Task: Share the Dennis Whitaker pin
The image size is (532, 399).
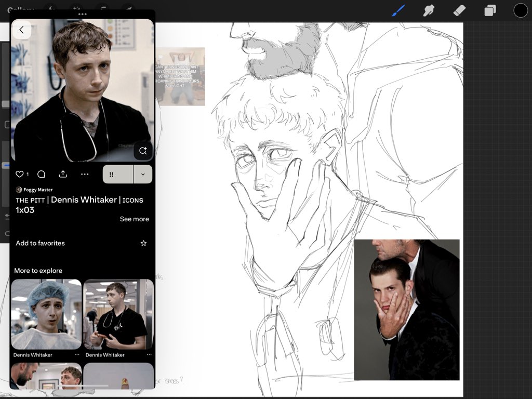Action: point(63,175)
